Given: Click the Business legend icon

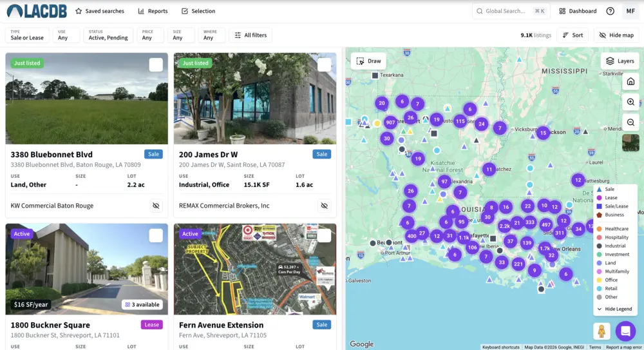Looking at the screenshot, I should point(599,215).
